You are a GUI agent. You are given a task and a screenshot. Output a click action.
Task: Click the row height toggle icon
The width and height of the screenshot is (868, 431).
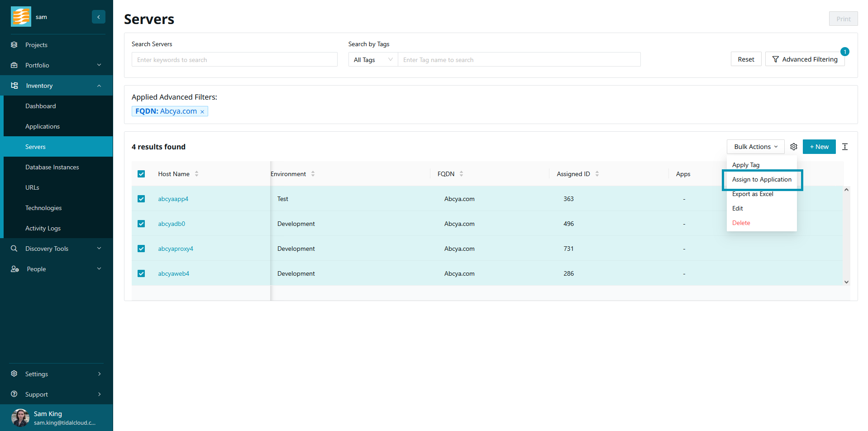(x=844, y=147)
